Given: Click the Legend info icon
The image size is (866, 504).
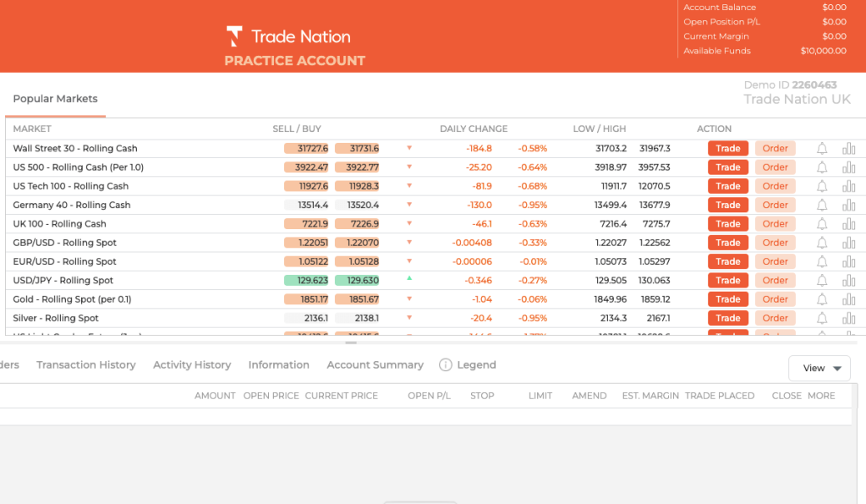Looking at the screenshot, I should [446, 364].
